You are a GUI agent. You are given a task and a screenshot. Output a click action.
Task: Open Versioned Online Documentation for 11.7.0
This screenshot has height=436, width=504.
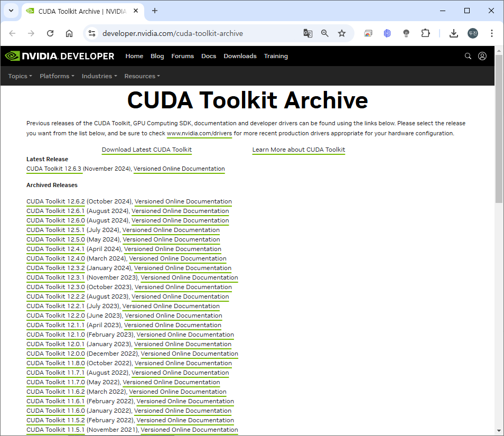pyautogui.click(x=171, y=382)
